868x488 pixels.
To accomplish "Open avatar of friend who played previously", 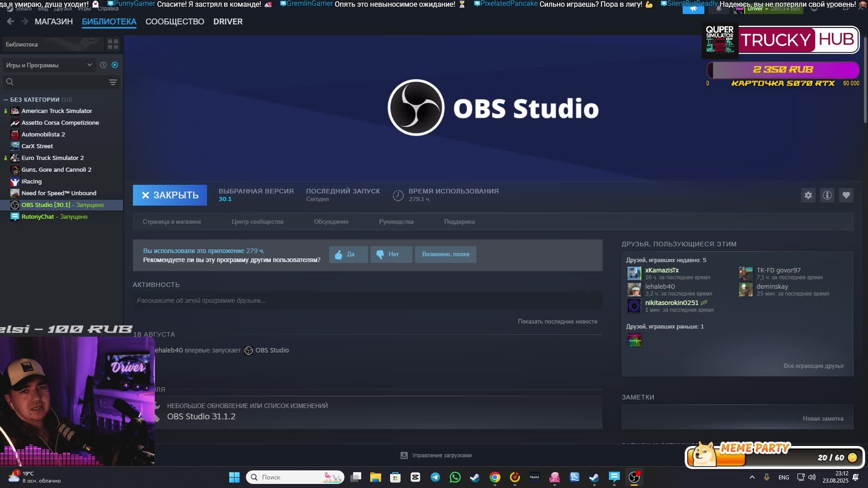I will 634,340.
